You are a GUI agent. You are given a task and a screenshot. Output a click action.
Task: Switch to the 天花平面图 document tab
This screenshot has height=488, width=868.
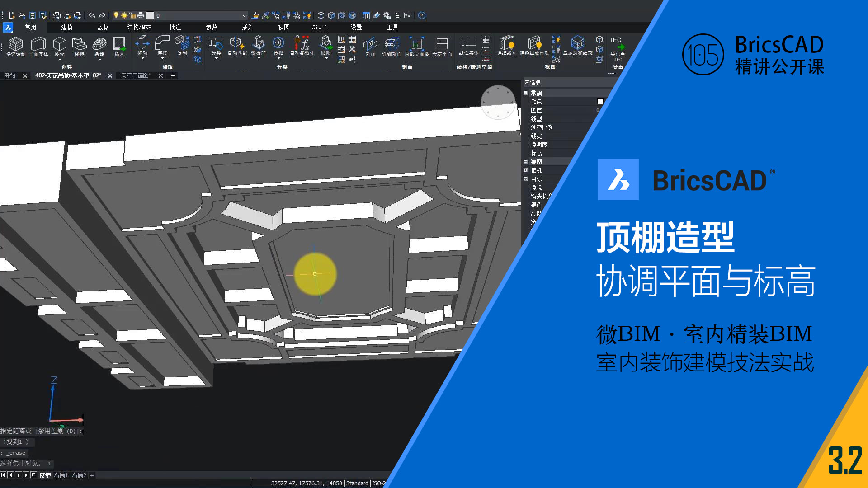[136, 75]
